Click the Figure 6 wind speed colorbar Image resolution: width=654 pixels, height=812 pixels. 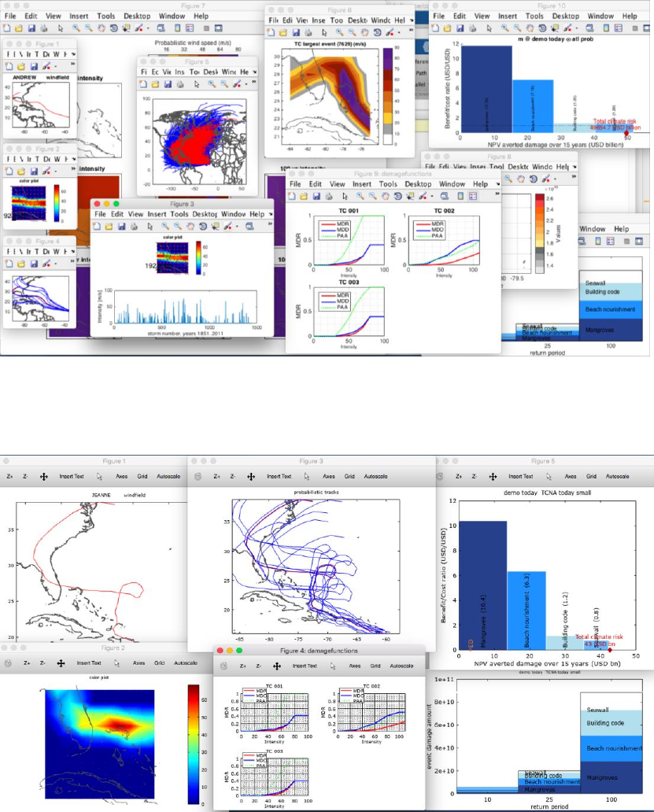pos(388,96)
